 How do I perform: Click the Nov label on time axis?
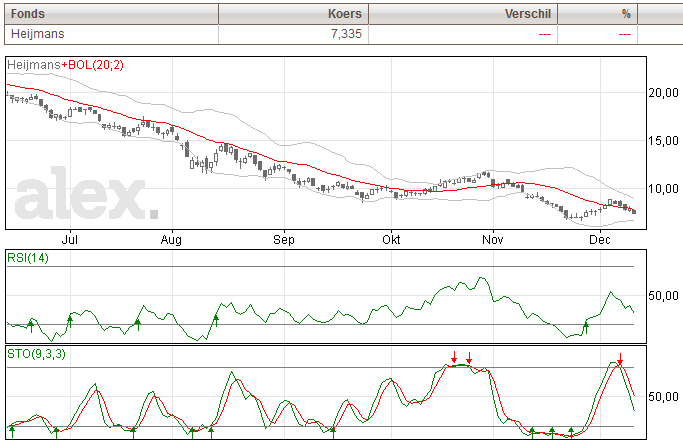tap(493, 240)
